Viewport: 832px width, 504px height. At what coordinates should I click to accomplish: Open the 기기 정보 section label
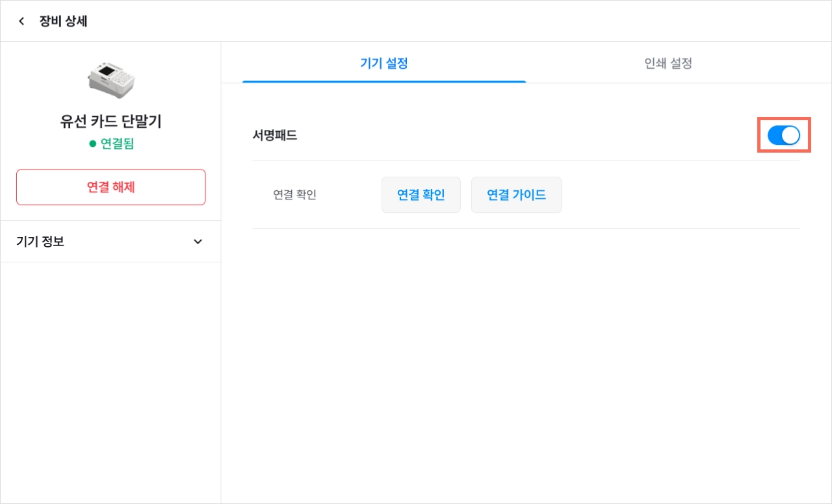[40, 242]
